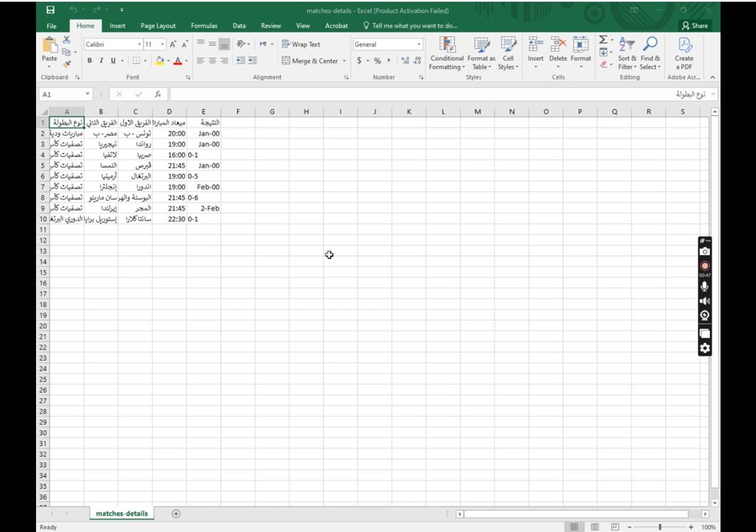
Task: Expand the Merge & Center dropdown arrow
Action: (344, 61)
